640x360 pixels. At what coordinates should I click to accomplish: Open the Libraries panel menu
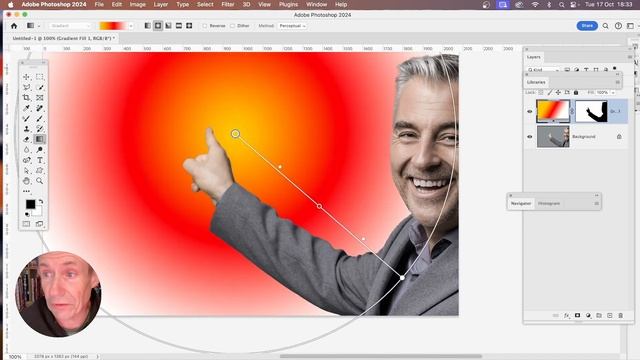click(x=617, y=82)
